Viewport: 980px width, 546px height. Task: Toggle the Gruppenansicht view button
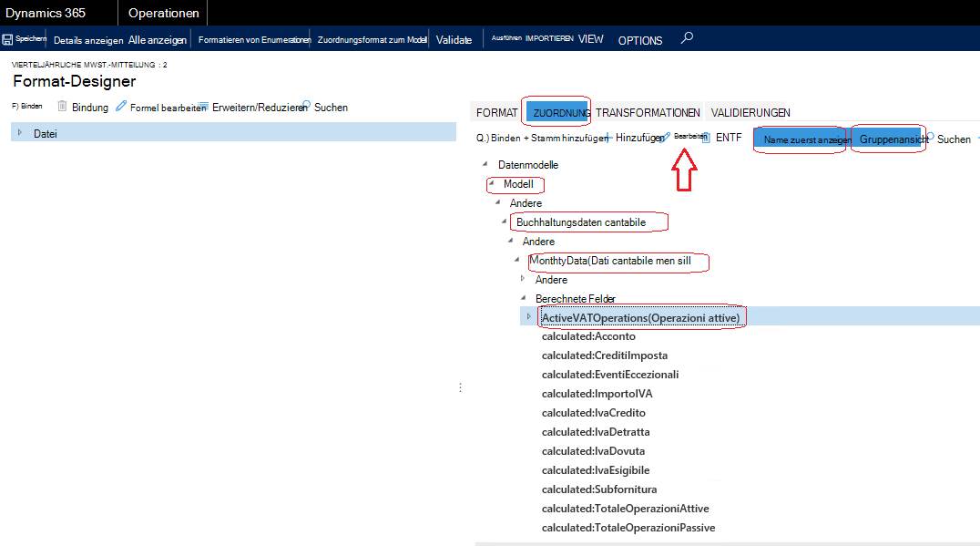click(888, 139)
